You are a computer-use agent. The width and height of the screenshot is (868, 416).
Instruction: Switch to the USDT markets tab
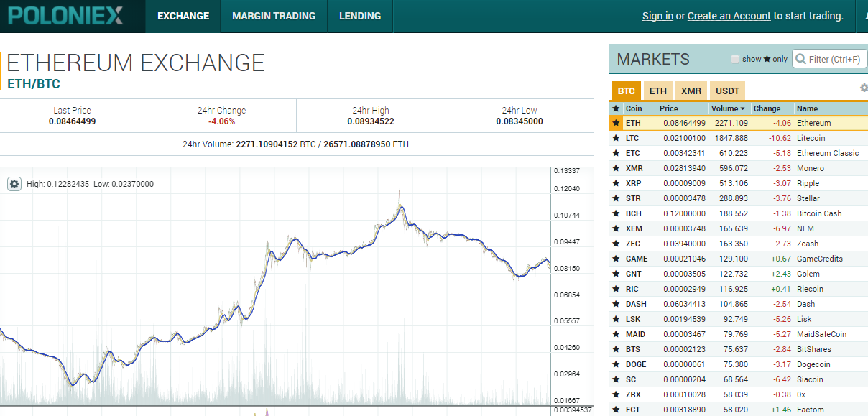(x=727, y=91)
